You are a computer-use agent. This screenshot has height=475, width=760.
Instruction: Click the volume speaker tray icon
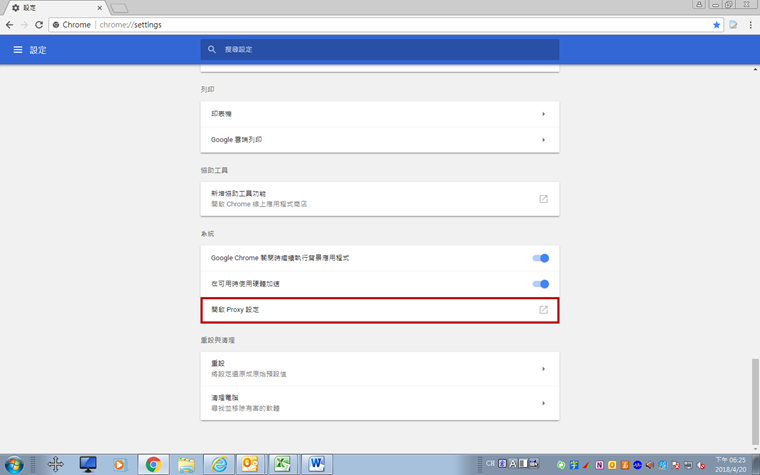pyautogui.click(x=700, y=465)
